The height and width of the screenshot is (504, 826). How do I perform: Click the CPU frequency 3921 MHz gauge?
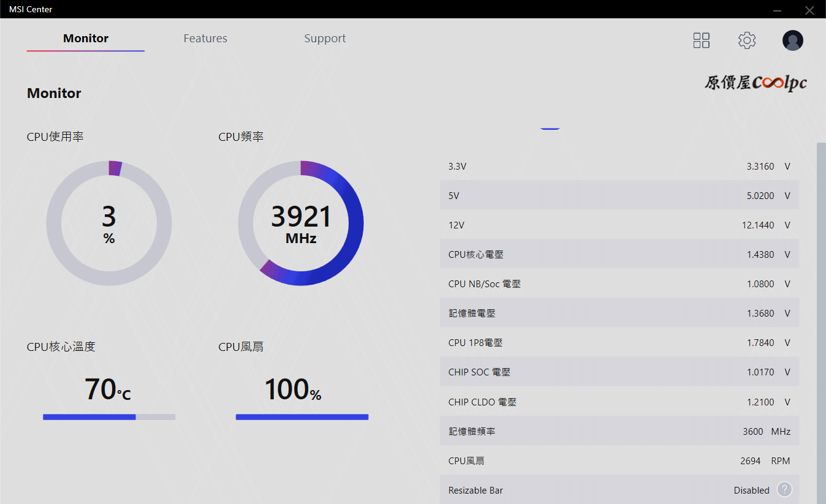point(301,223)
